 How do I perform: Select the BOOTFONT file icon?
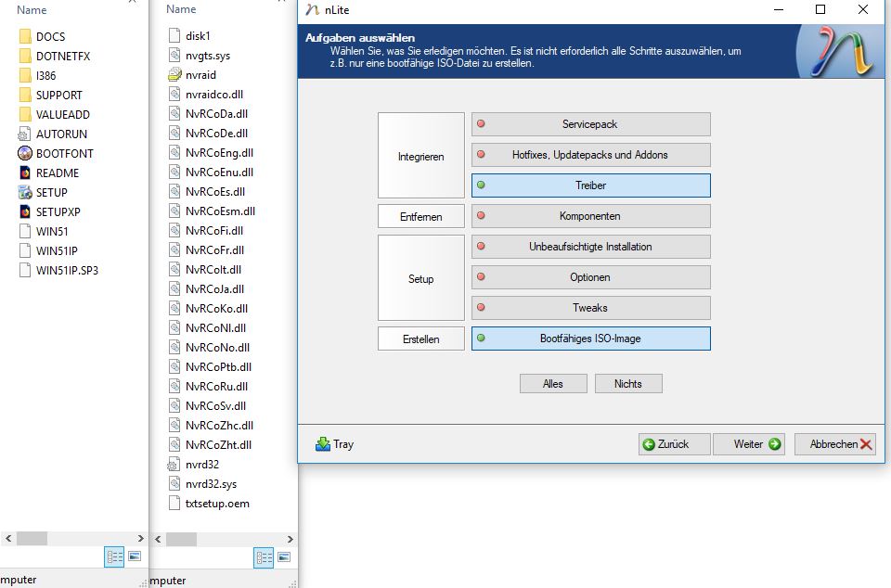(25, 153)
